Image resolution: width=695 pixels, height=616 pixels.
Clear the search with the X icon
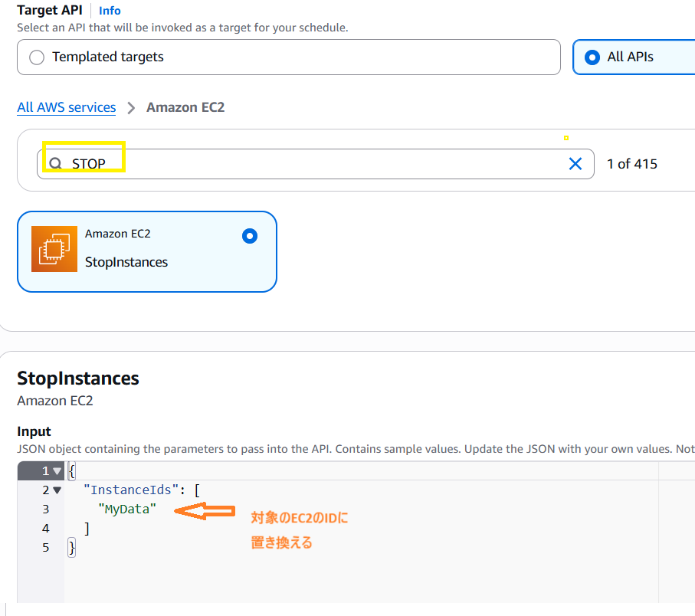tap(575, 164)
